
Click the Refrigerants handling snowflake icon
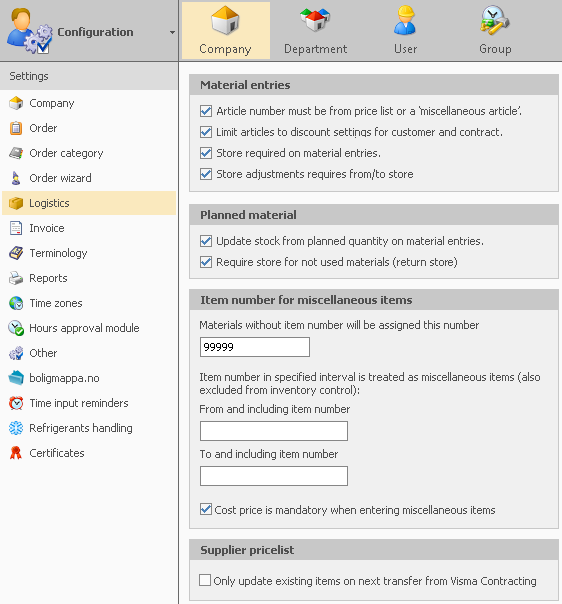(16, 428)
